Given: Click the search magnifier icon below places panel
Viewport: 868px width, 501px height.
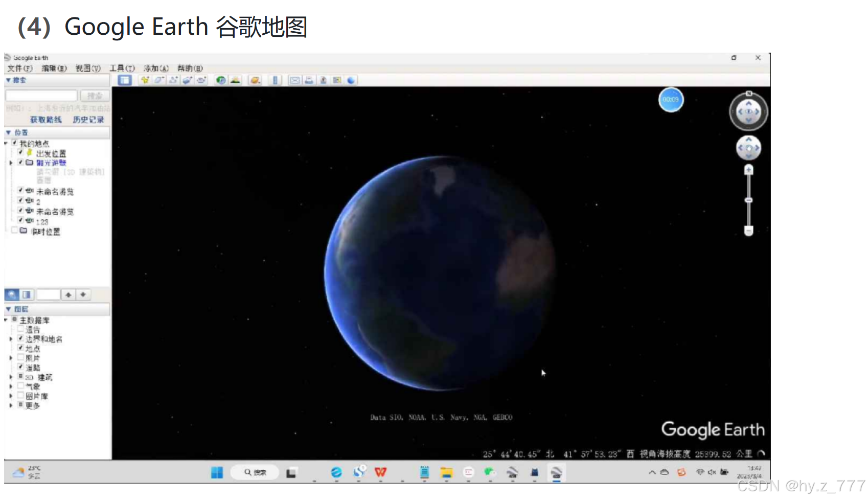Looking at the screenshot, I should [x=12, y=294].
